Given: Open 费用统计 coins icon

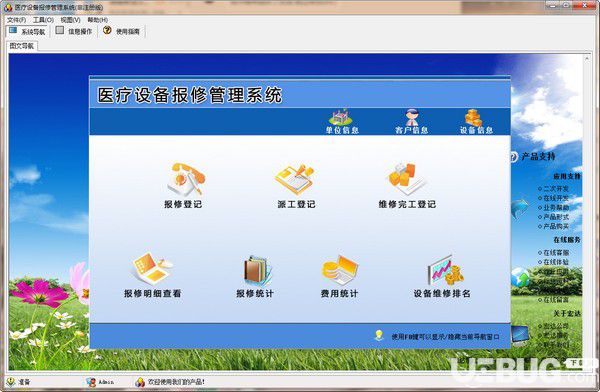Looking at the screenshot, I should (339, 270).
